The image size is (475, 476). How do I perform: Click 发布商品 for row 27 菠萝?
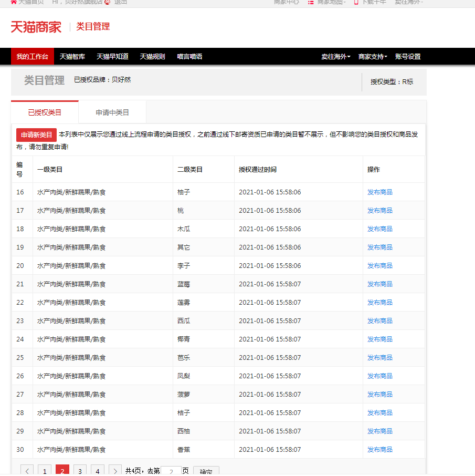tap(380, 394)
